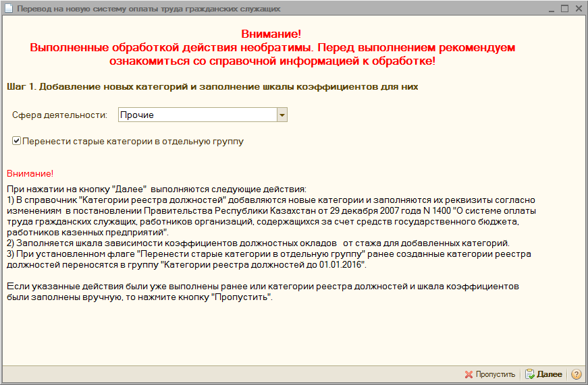Click the 'При нажатии на кнопку Далее' line

point(156,189)
